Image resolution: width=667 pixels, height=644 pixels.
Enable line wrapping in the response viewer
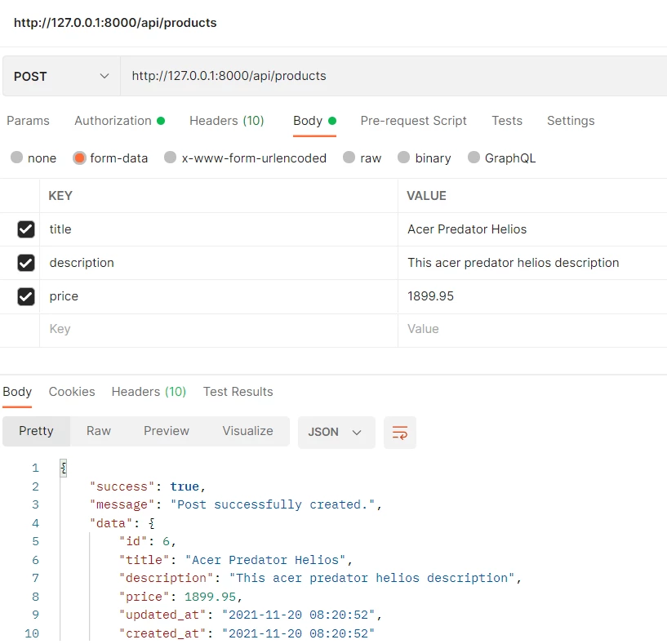click(399, 433)
